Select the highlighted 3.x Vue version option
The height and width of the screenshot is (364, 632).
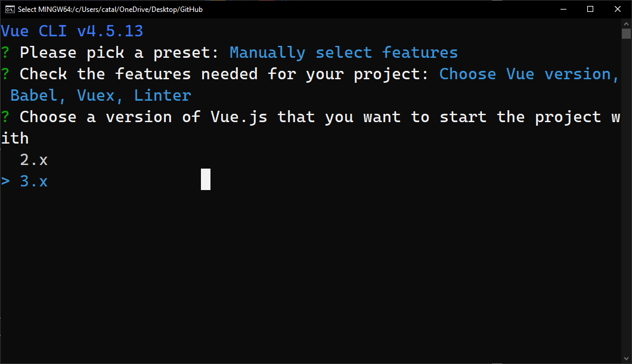pyautogui.click(x=34, y=182)
